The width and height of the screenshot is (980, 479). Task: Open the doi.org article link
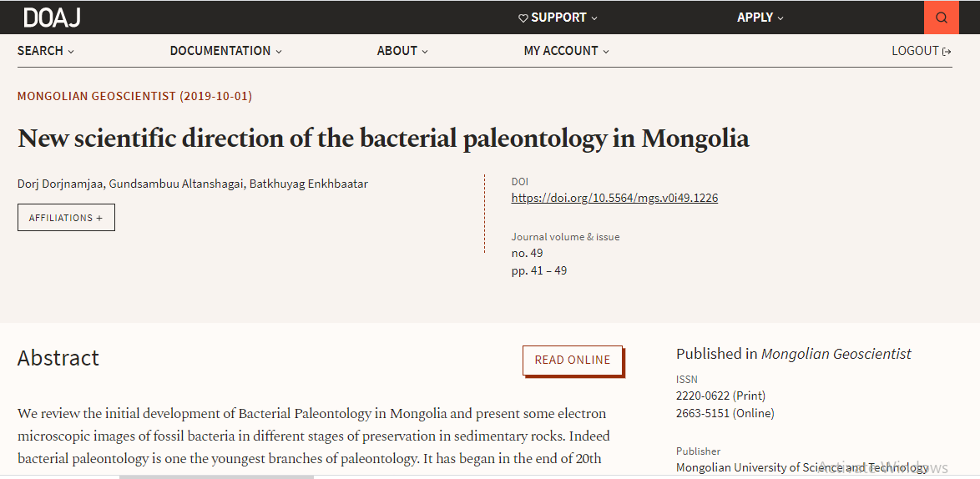click(x=614, y=198)
